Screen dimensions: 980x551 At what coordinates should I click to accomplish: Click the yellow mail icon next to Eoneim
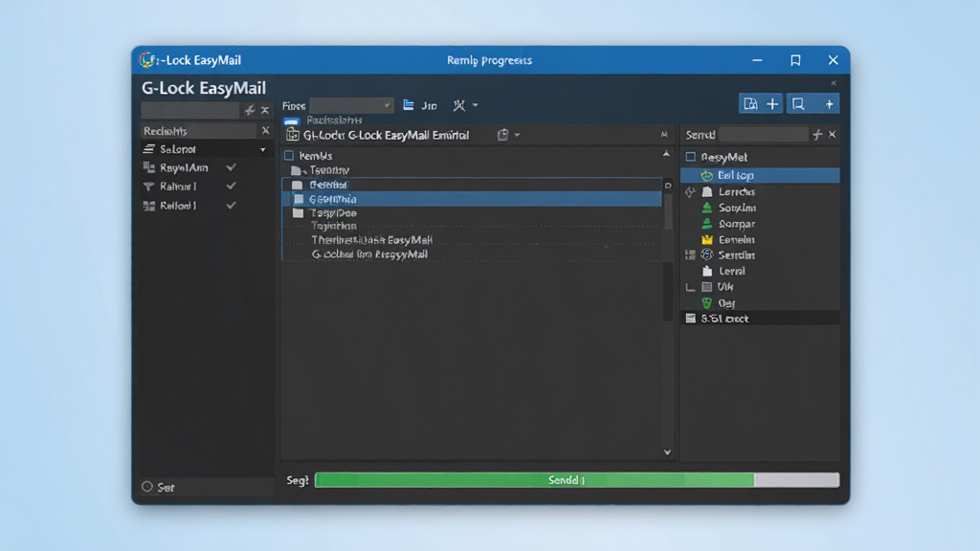click(707, 239)
